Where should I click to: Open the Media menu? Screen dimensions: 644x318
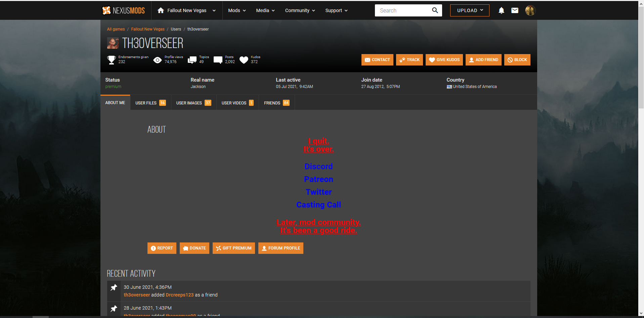pos(265,10)
